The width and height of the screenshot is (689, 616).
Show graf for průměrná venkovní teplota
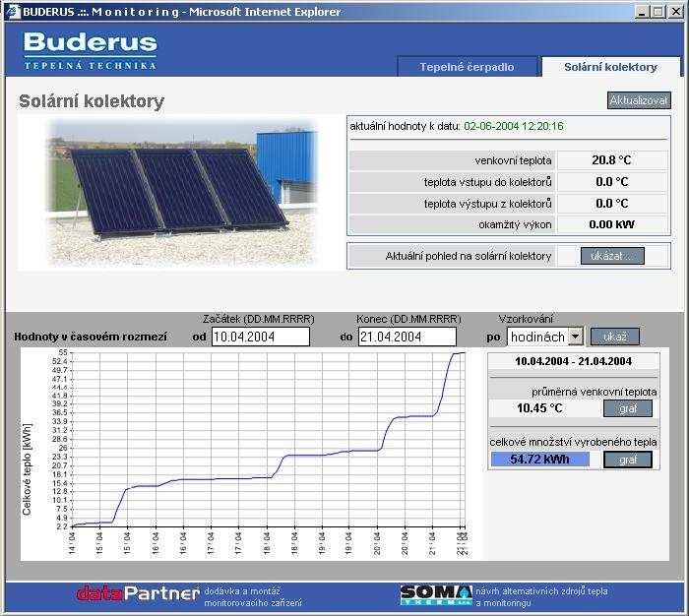(628, 408)
